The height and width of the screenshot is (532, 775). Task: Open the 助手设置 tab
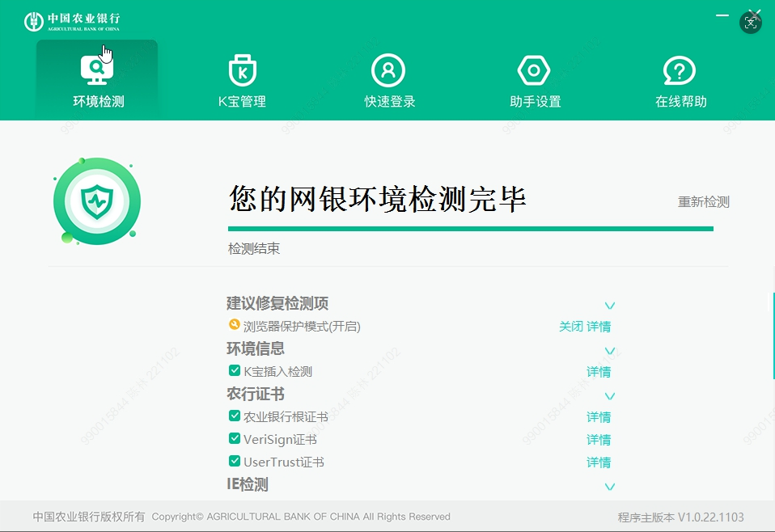click(535, 81)
